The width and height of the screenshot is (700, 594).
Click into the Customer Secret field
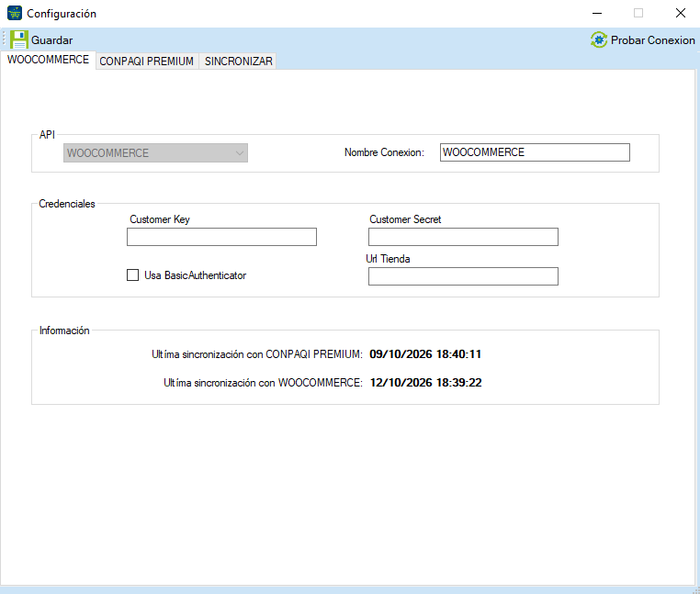coord(463,237)
